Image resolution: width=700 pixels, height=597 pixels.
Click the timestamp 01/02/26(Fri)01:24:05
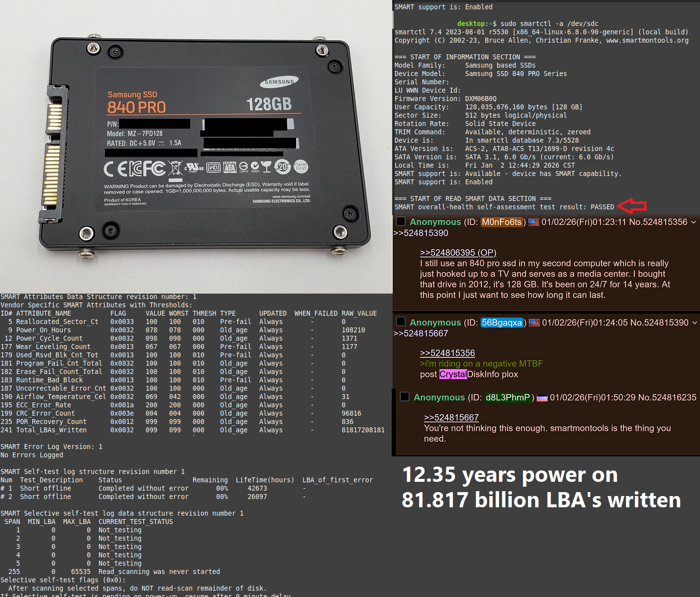[x=584, y=323]
